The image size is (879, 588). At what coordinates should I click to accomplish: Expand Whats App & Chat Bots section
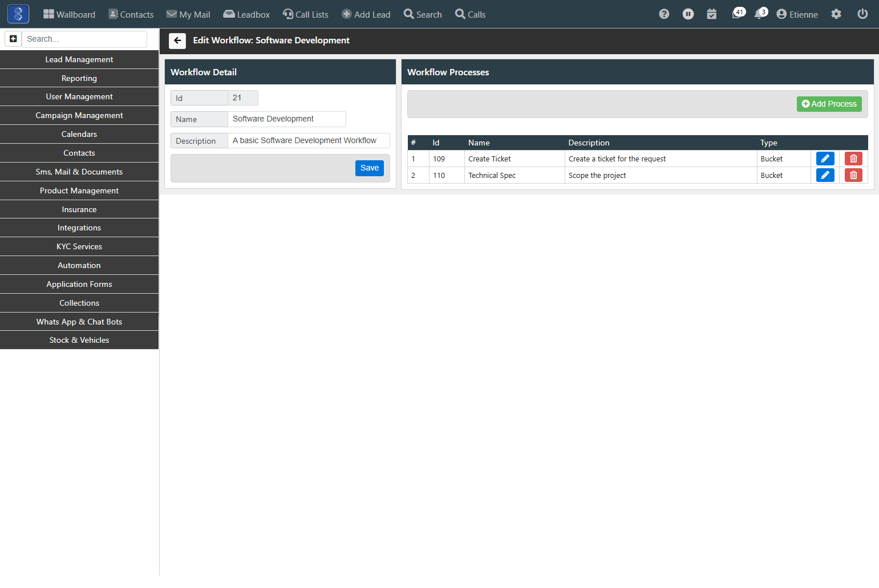(x=79, y=322)
